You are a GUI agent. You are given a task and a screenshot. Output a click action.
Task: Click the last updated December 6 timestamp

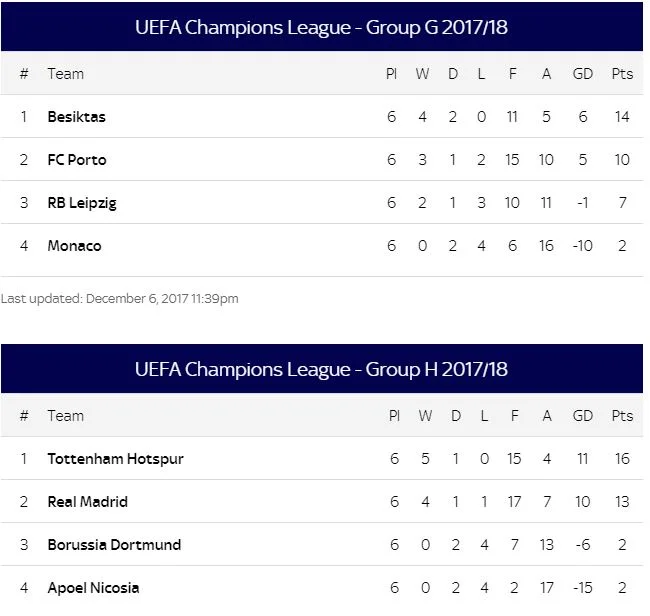120,298
